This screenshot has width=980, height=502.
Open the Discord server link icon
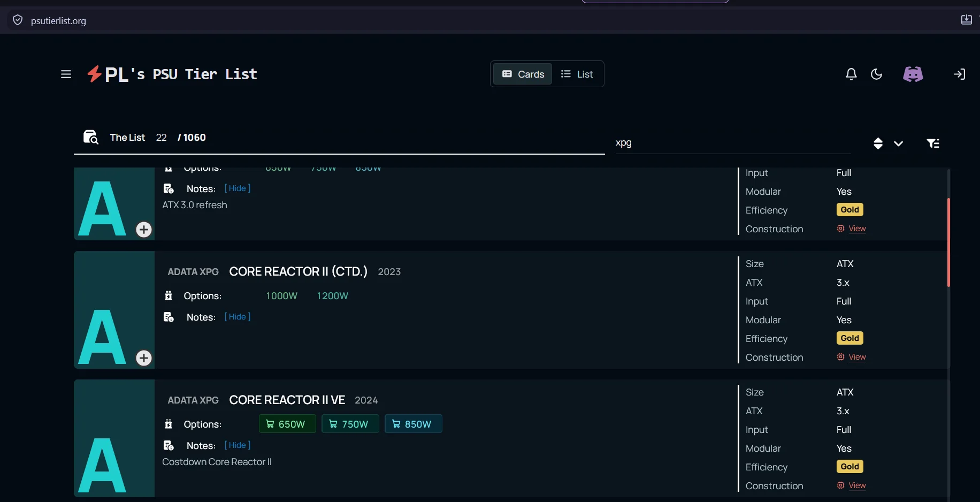(x=913, y=74)
